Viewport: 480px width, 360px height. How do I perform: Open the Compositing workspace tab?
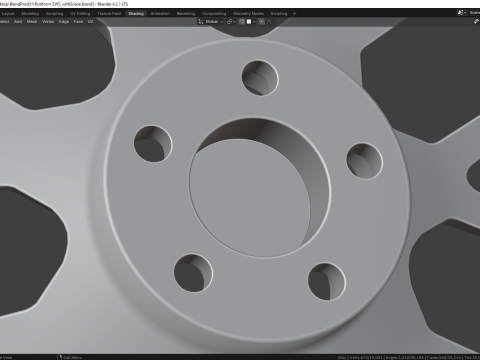[x=214, y=14]
